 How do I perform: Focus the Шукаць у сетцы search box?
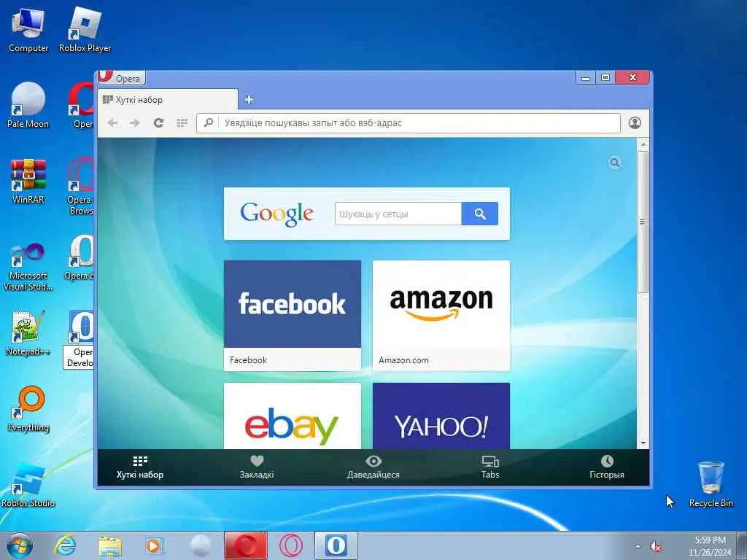tap(398, 214)
